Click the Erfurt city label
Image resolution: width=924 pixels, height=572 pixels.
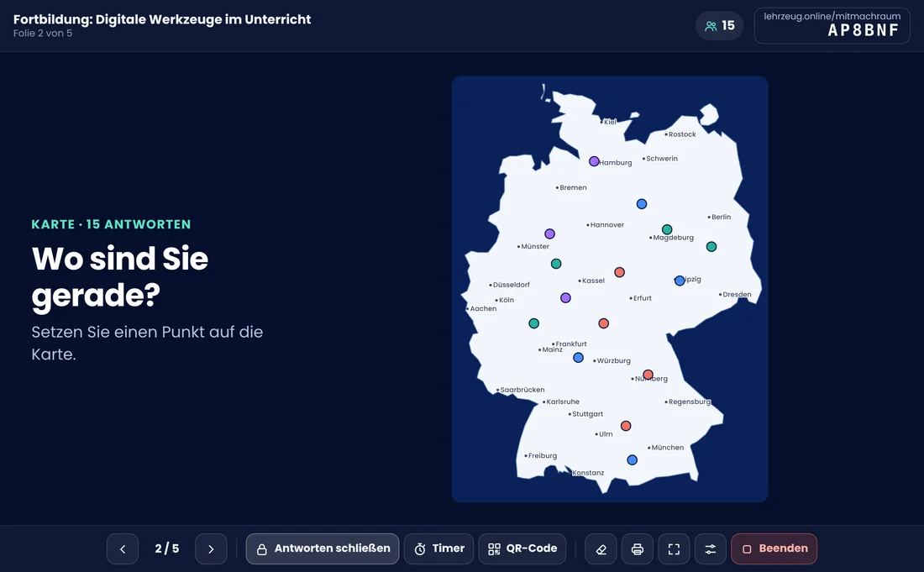point(643,298)
